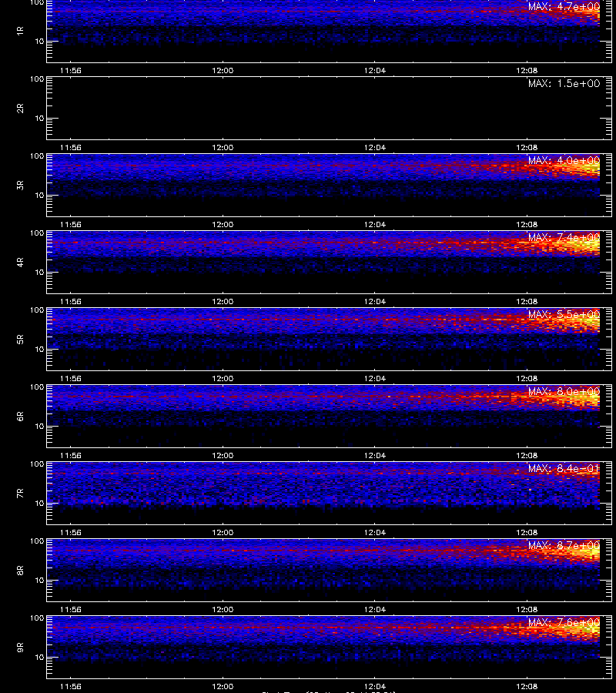Click the bright yellow region in panel 6R

(x=584, y=399)
